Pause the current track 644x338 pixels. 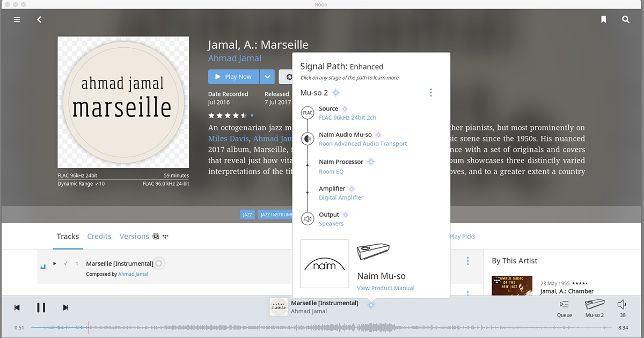(41, 307)
